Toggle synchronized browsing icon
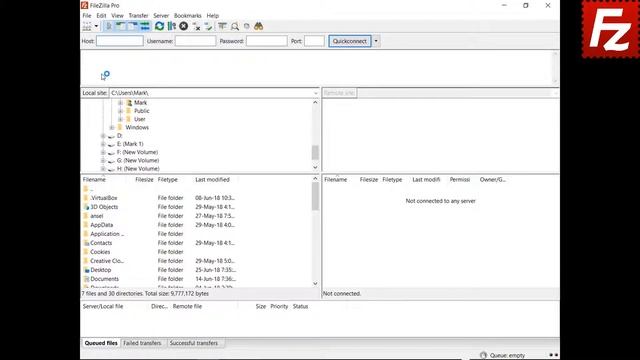Viewport: 640px width, 360px height. pyautogui.click(x=247, y=27)
